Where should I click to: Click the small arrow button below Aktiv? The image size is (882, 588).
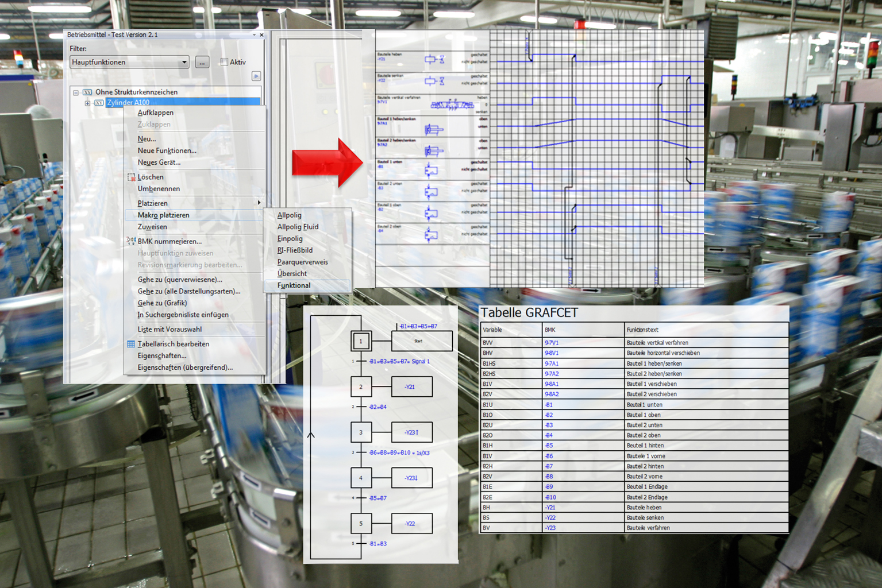[256, 76]
